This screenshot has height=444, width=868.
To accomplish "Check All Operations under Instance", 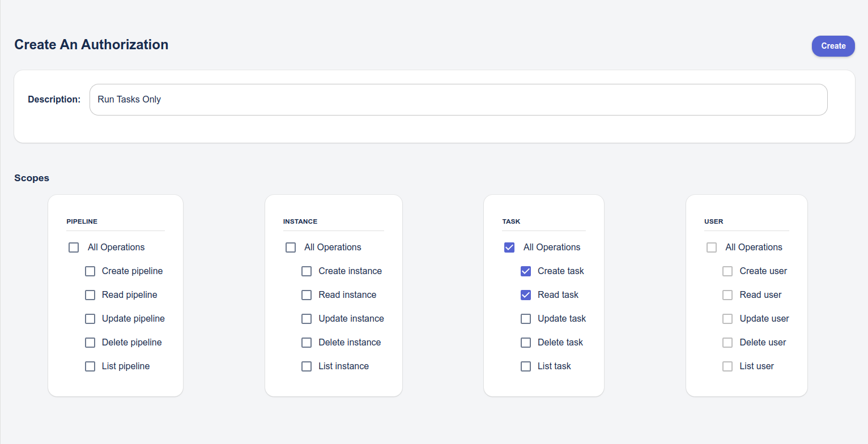I will pyautogui.click(x=291, y=247).
